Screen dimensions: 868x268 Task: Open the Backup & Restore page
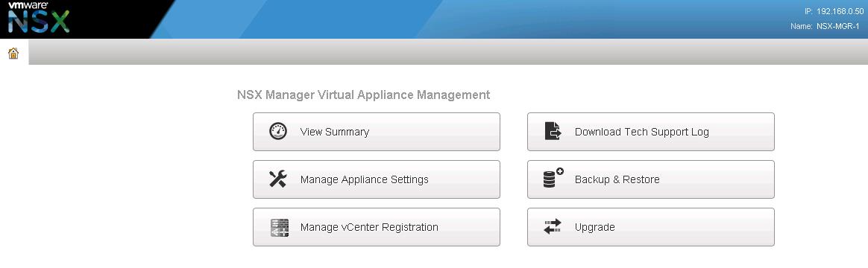click(650, 179)
